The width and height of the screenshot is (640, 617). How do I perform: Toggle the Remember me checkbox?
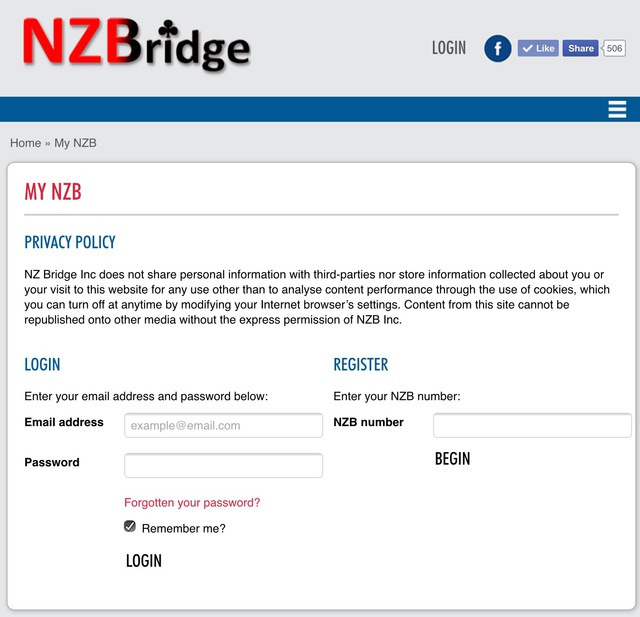click(x=130, y=526)
